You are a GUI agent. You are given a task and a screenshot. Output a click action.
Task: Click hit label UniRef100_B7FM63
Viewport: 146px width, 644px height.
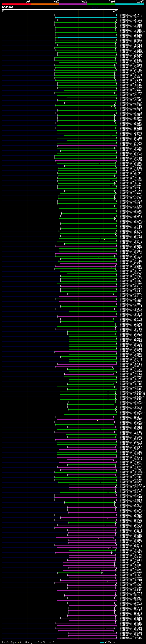tap(131, 593)
